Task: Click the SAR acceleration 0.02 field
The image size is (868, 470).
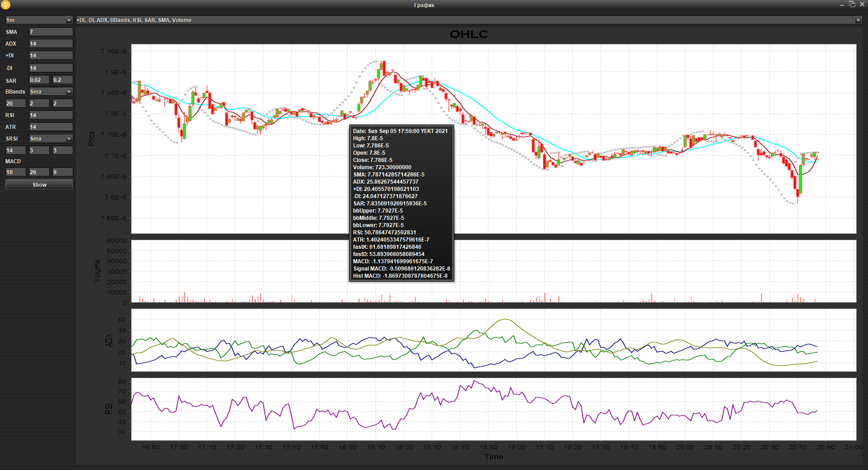Action: click(39, 80)
